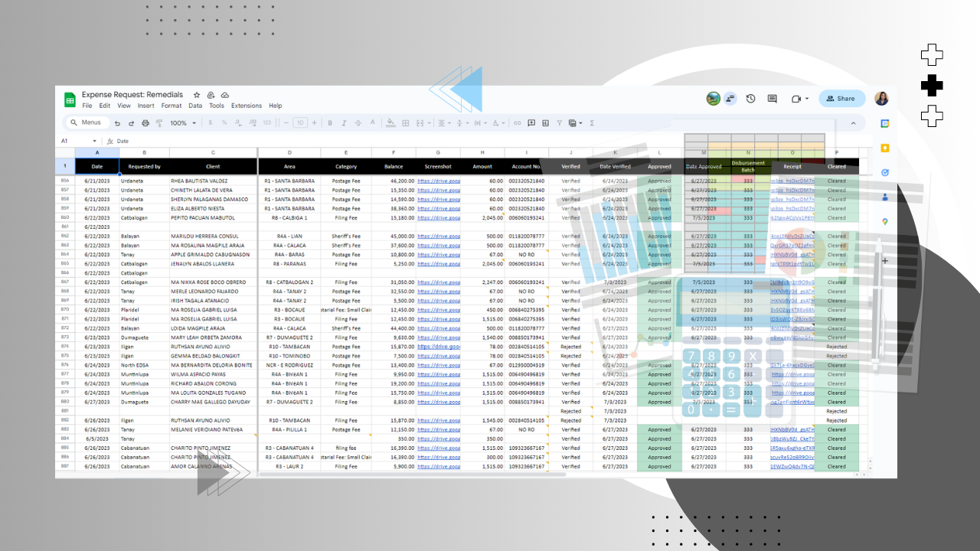Open the fill color picker
The height and width of the screenshot is (551, 980).
(390, 122)
